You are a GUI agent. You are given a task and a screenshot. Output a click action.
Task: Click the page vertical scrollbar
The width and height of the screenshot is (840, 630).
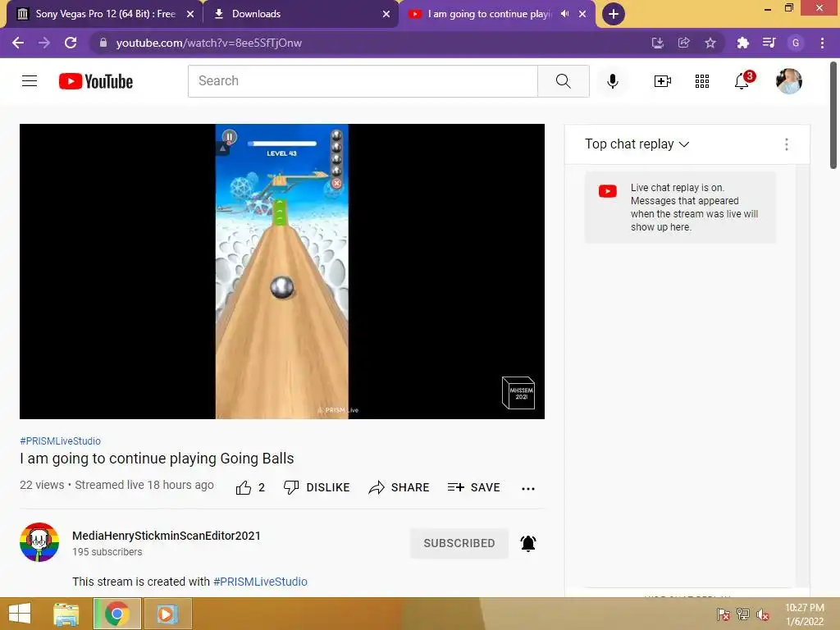coord(833,115)
